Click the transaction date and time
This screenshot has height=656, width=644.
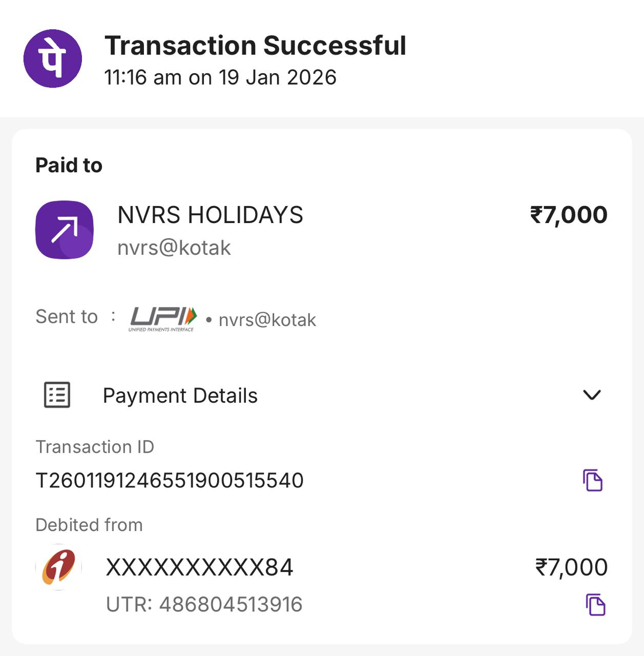(x=220, y=77)
